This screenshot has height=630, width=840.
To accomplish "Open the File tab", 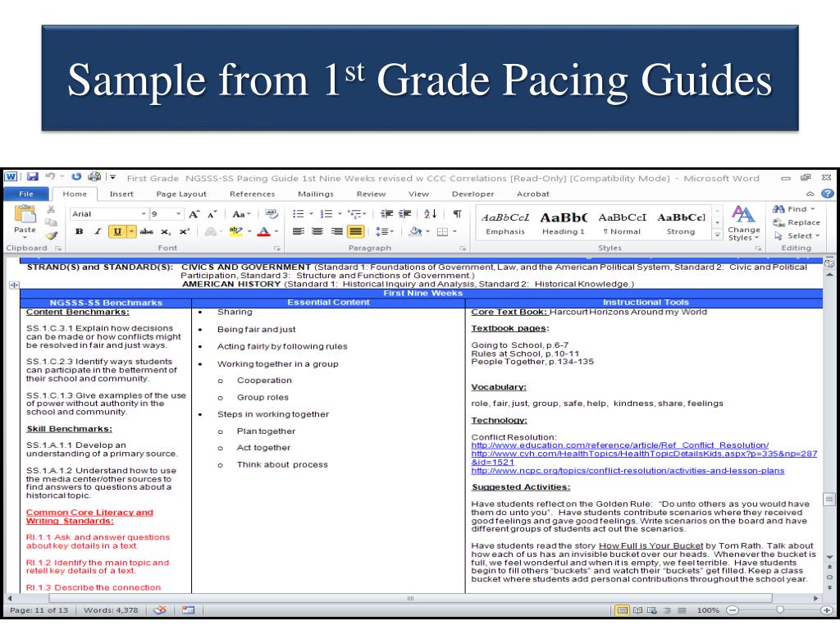I will 25,194.
